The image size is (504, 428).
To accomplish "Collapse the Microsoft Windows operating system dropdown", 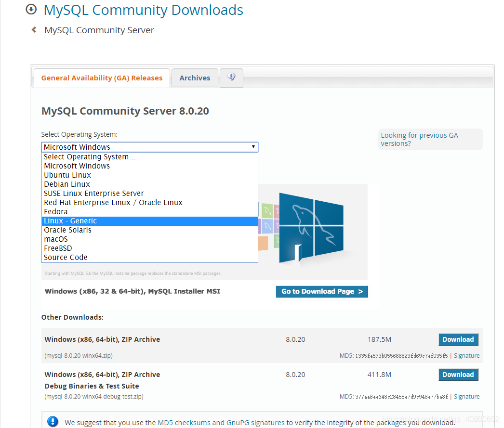I will 150,147.
